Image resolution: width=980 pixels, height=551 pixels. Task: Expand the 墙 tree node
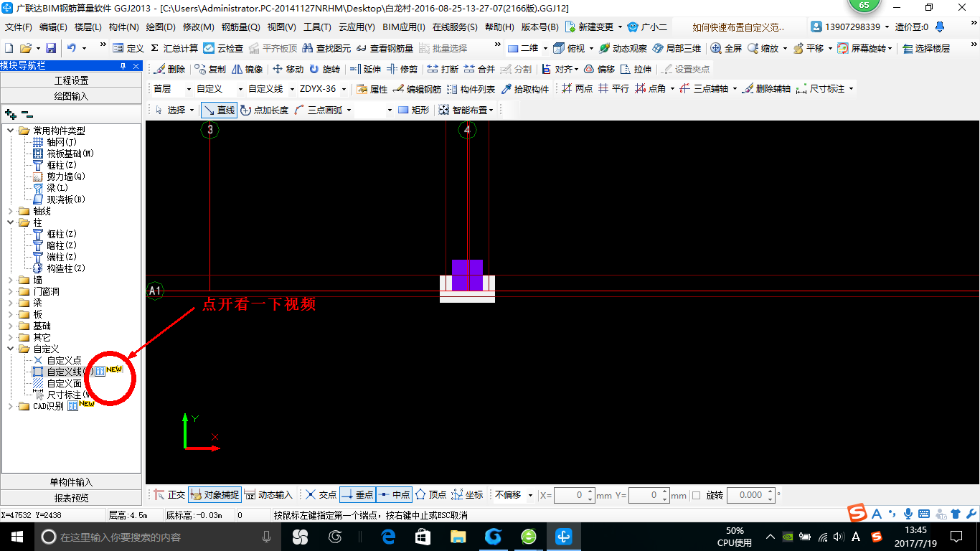point(10,280)
